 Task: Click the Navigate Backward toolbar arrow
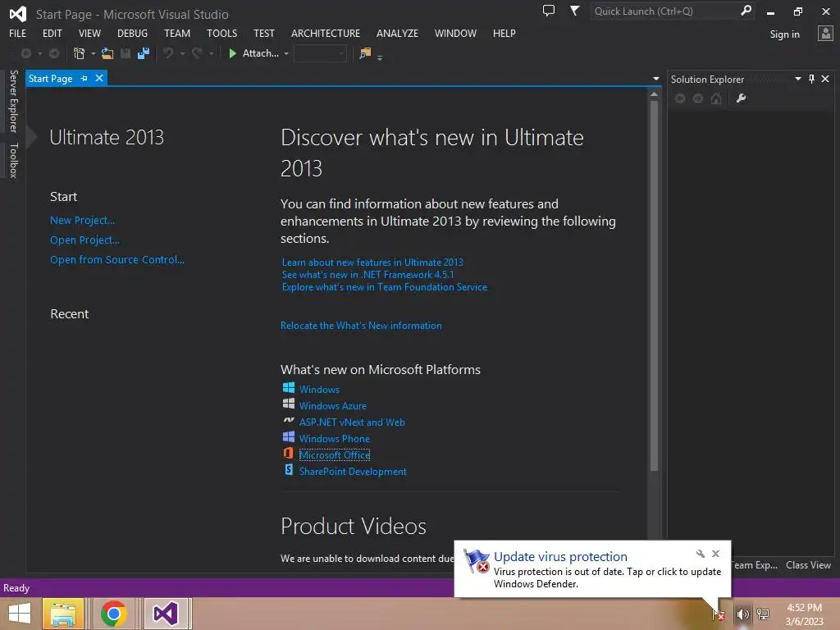tap(25, 53)
